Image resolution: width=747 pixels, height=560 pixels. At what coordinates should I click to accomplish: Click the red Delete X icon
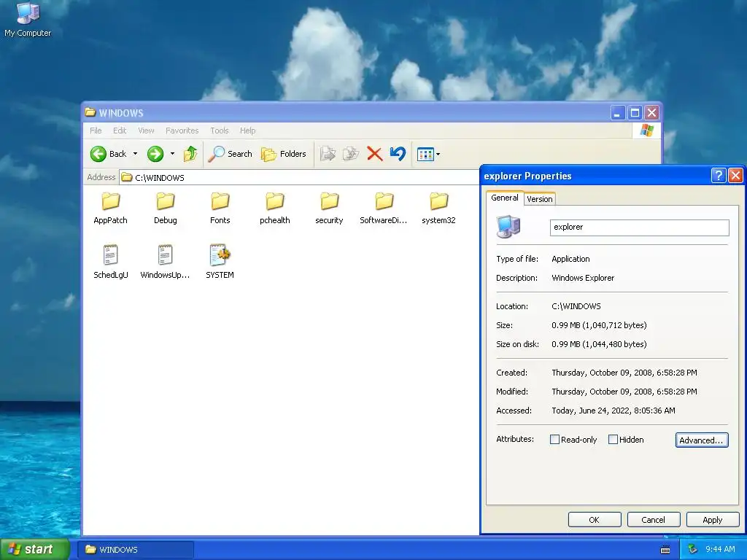pyautogui.click(x=375, y=154)
